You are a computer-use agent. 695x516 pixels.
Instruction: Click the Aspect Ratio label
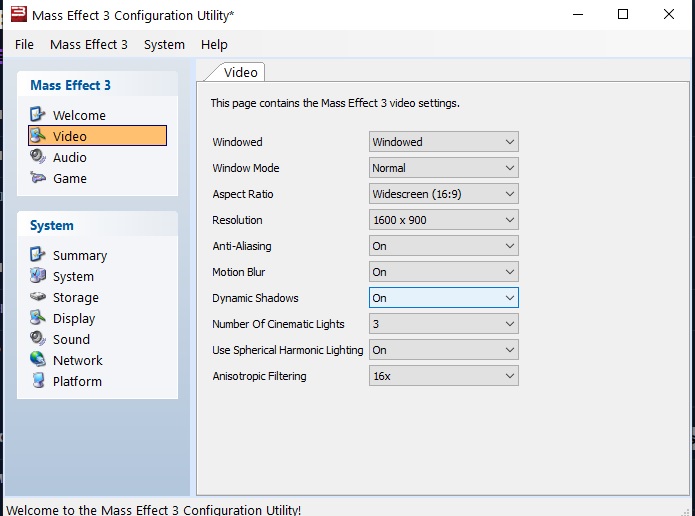(242, 194)
